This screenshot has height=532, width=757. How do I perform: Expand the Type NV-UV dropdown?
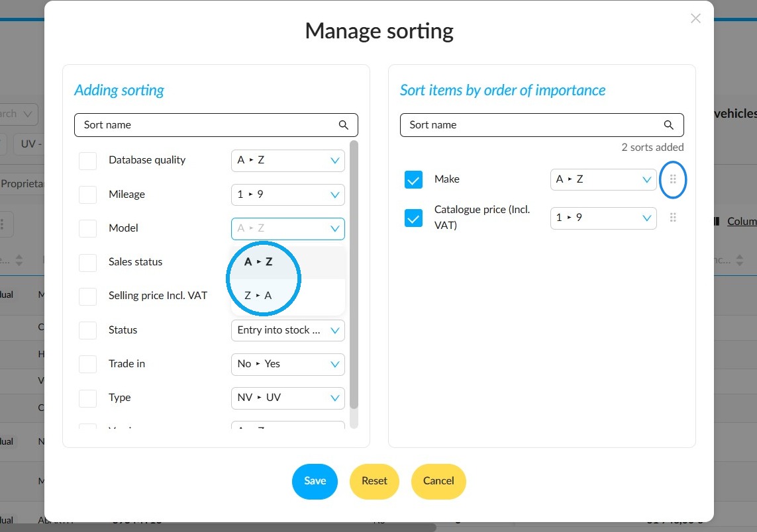pyautogui.click(x=287, y=398)
